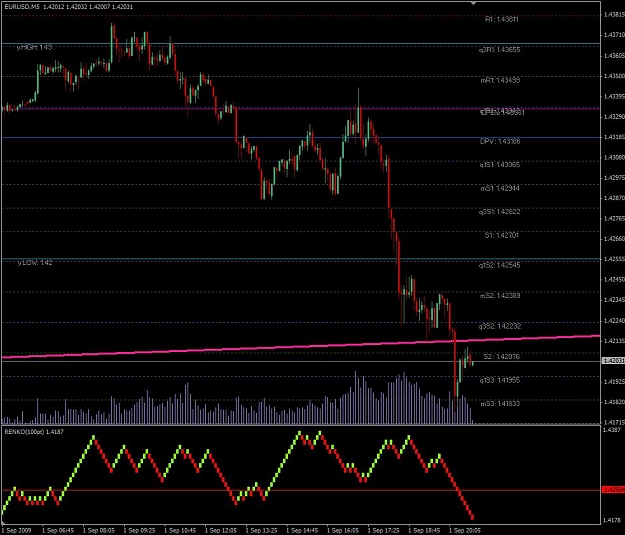Image resolution: width=625 pixels, height=535 pixels.
Task: Select the q1S2: 1.42545 level label
Action: pos(500,265)
